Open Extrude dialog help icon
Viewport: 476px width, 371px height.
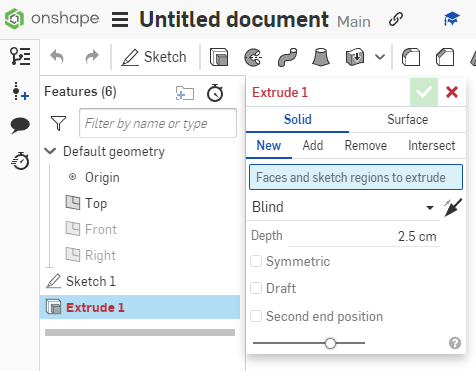[455, 343]
